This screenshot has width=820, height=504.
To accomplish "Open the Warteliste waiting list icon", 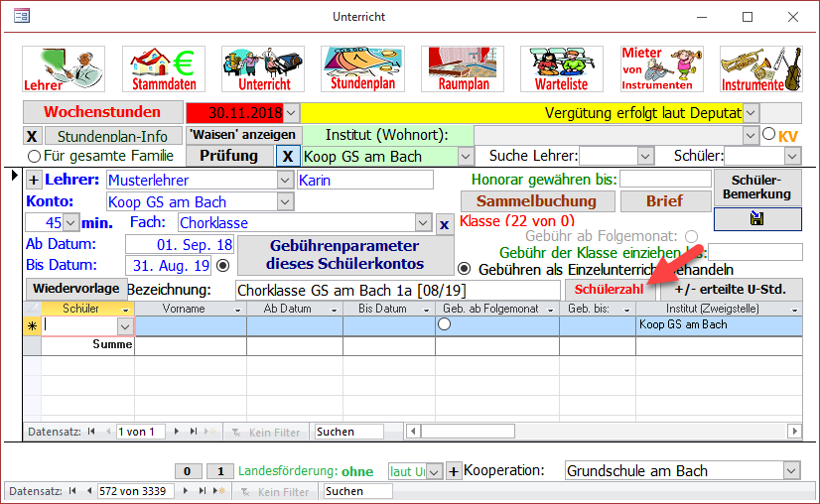I will pos(562,69).
